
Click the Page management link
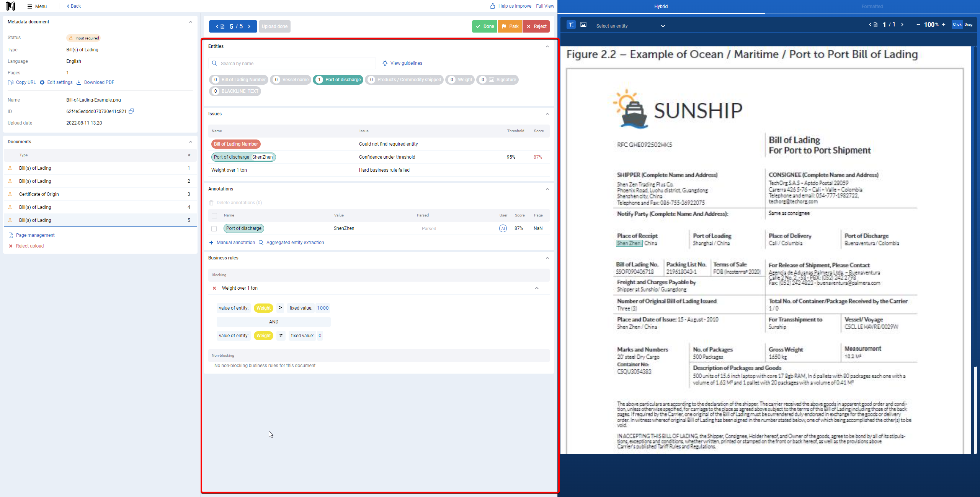point(31,235)
